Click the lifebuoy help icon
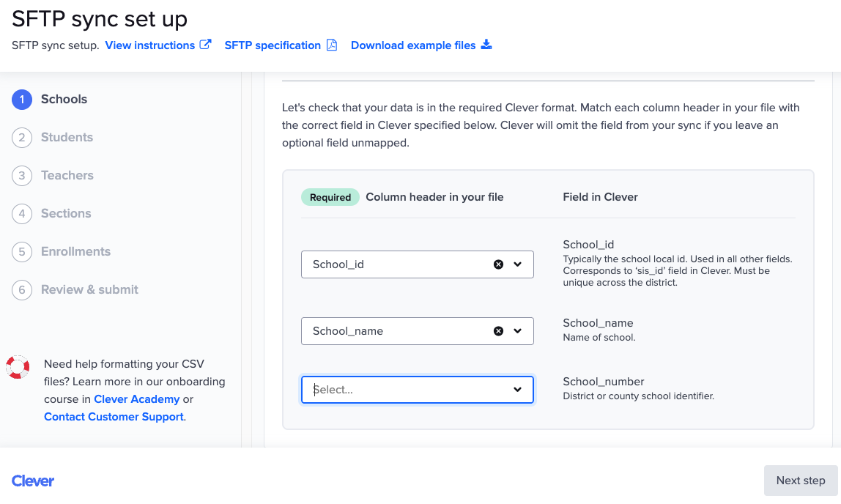The width and height of the screenshot is (841, 504). coord(17,368)
